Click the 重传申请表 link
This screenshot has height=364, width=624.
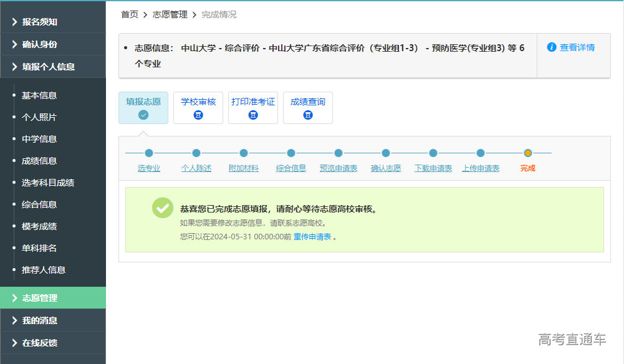point(312,237)
